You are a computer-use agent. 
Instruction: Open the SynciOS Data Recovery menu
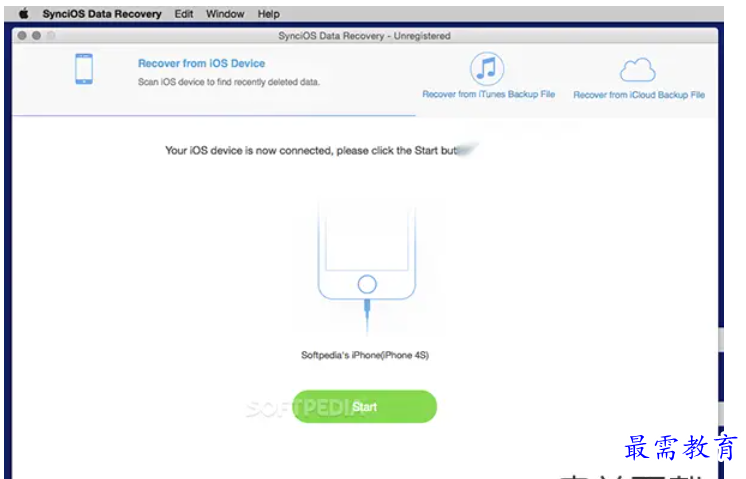pos(102,14)
